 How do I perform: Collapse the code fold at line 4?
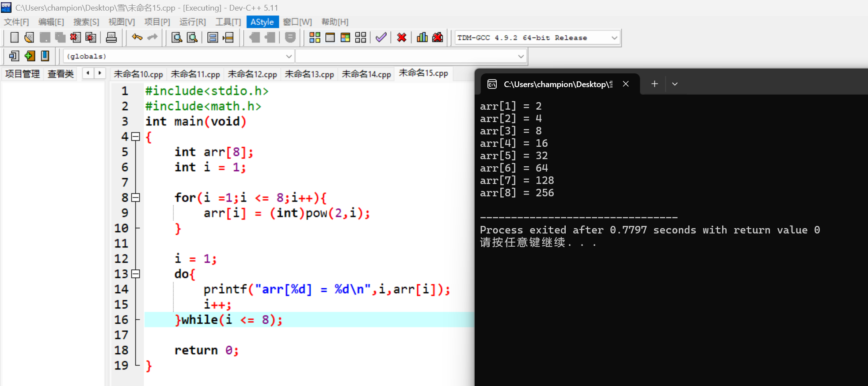coord(136,137)
